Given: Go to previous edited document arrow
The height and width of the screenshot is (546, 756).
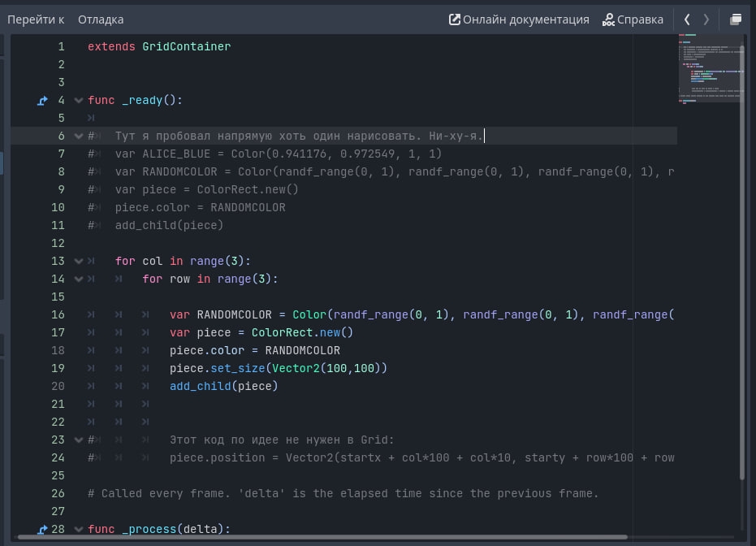Looking at the screenshot, I should 687,19.
